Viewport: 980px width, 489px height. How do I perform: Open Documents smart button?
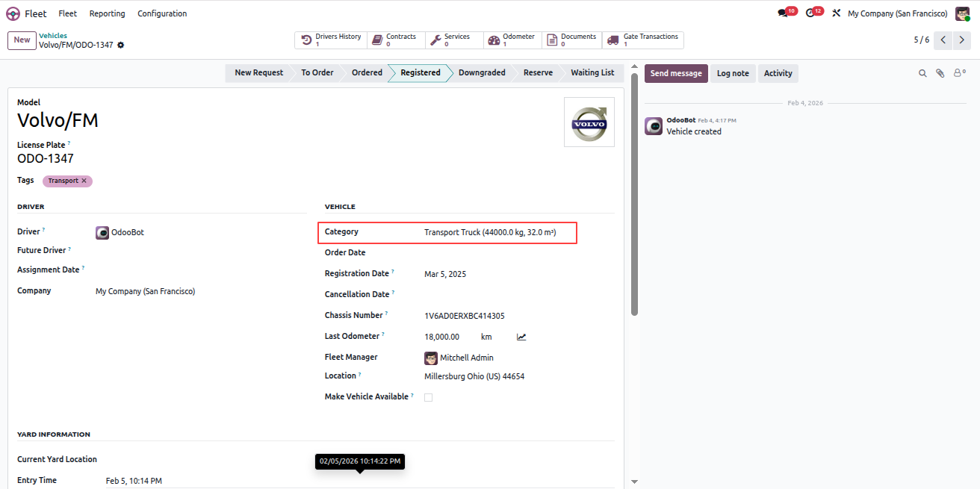coord(572,40)
